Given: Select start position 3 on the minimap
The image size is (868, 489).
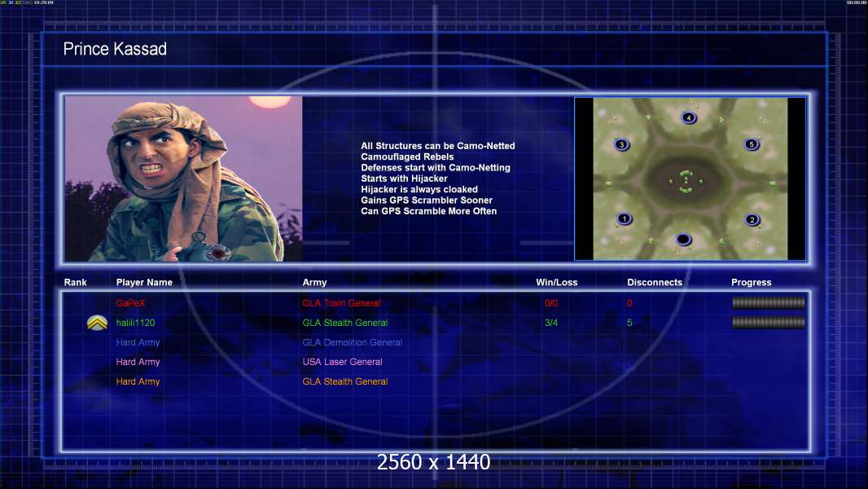Looking at the screenshot, I should [x=621, y=145].
